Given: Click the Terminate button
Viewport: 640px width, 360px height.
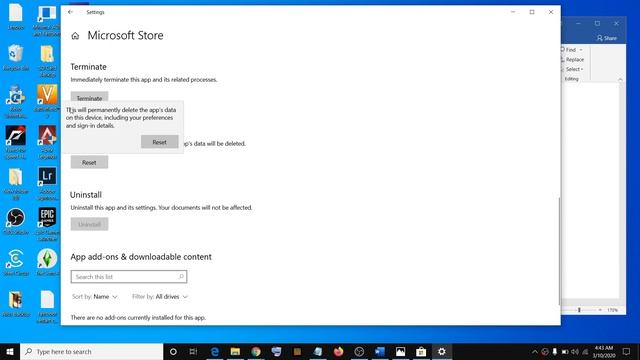Looking at the screenshot, I should pos(89,98).
